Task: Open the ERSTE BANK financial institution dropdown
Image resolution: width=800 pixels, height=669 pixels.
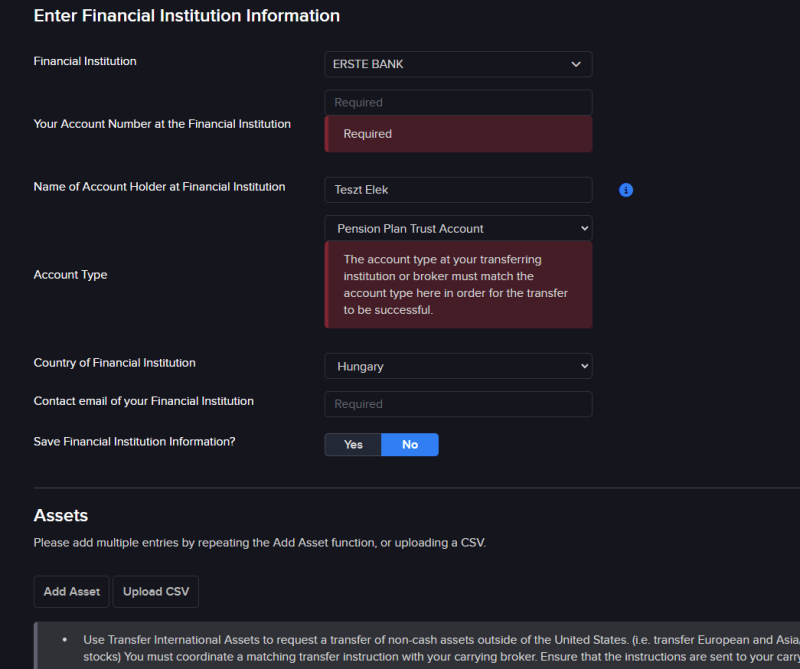Action: (458, 64)
